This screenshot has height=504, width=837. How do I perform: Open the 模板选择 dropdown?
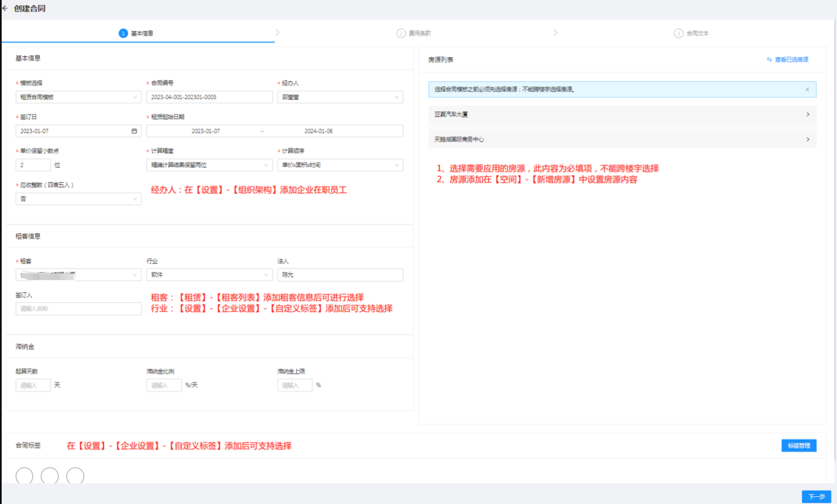78,97
